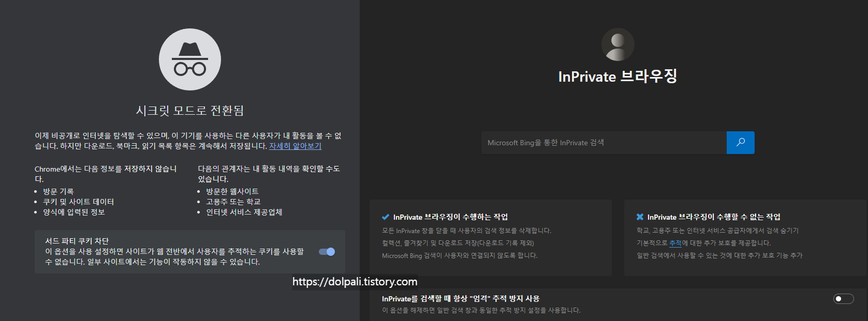Screen dimensions: 868x321
Task: Click the blue checkmark icon beside InPrivate tasks
Action: [386, 217]
